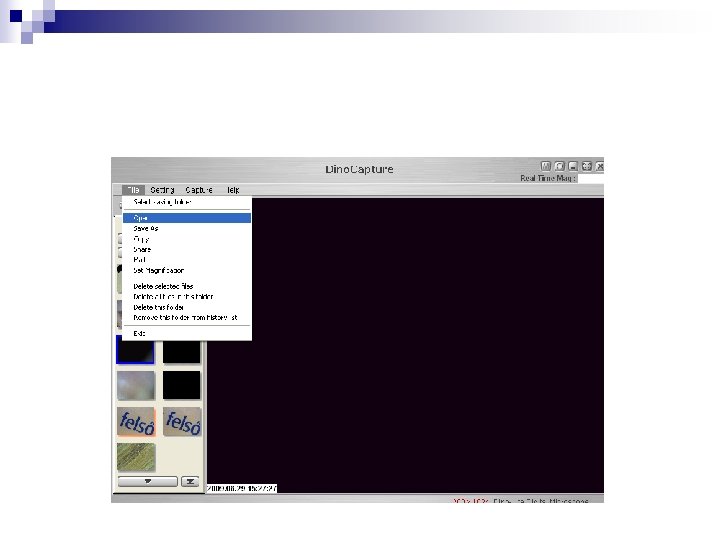The width and height of the screenshot is (720, 540).
Task: Select the felső thumbnail without orange border
Action: 182,422
